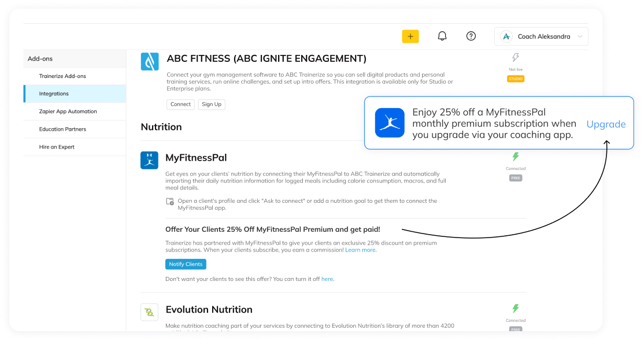This screenshot has width=644, height=341.
Task: Click the ABC Fitness logo icon
Action: point(150,61)
